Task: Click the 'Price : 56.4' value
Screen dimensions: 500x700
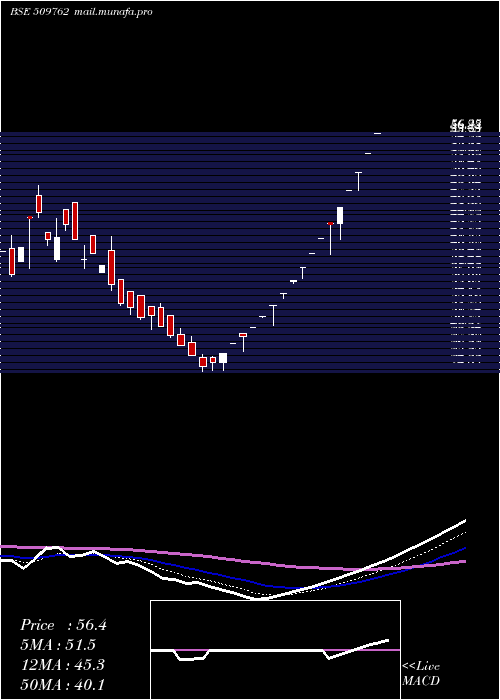Action: 63,625
